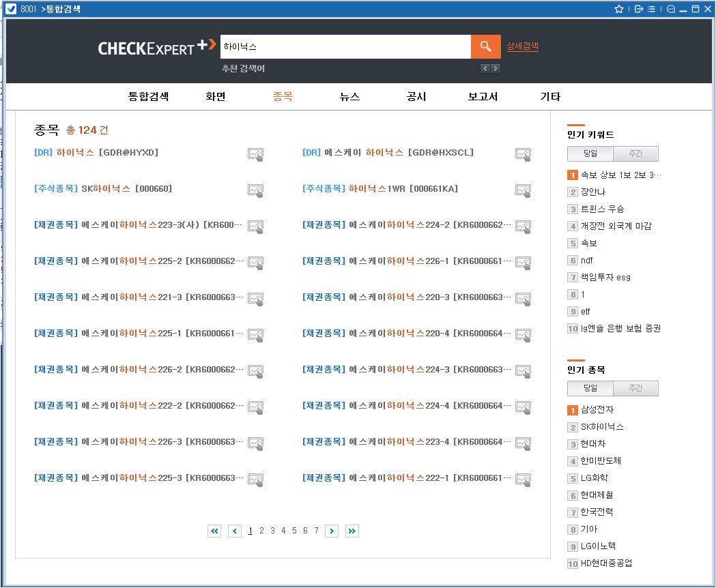Show previous recommended search terms arrow

tap(485, 68)
